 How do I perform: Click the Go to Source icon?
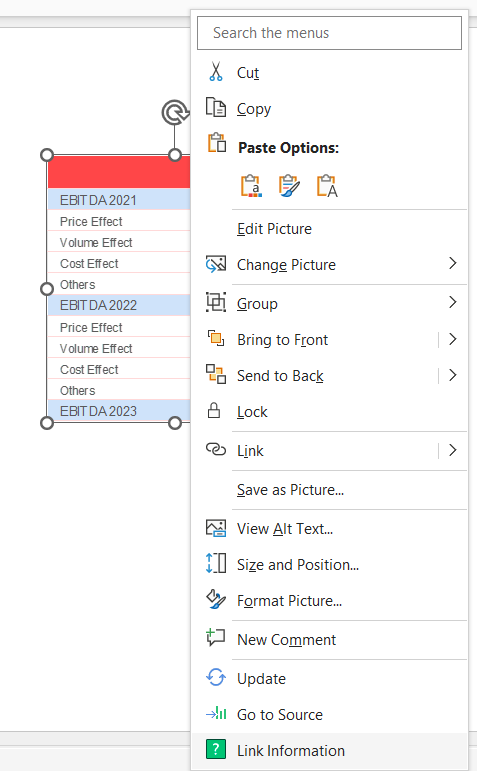click(x=216, y=713)
